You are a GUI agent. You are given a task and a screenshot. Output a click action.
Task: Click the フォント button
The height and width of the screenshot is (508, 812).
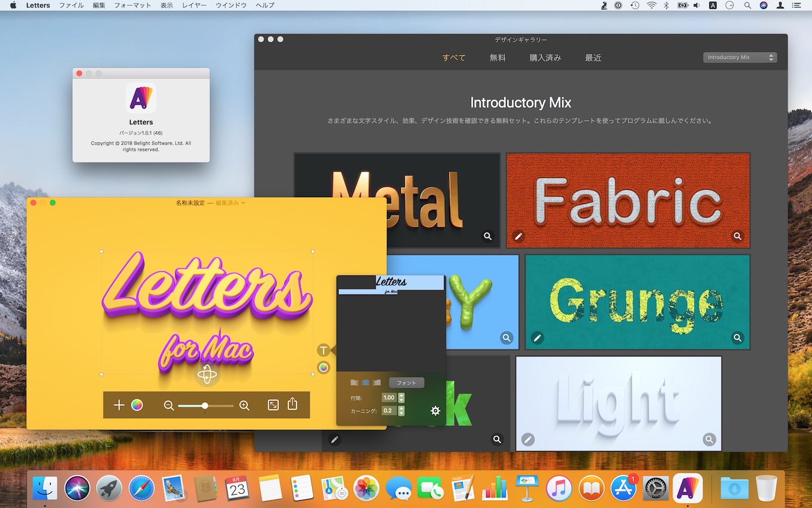(407, 382)
